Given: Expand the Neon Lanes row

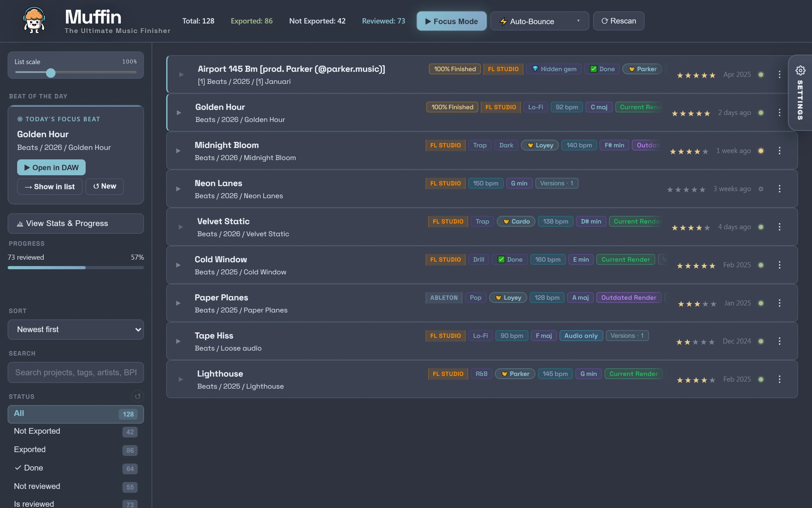Looking at the screenshot, I should pyautogui.click(x=178, y=189).
